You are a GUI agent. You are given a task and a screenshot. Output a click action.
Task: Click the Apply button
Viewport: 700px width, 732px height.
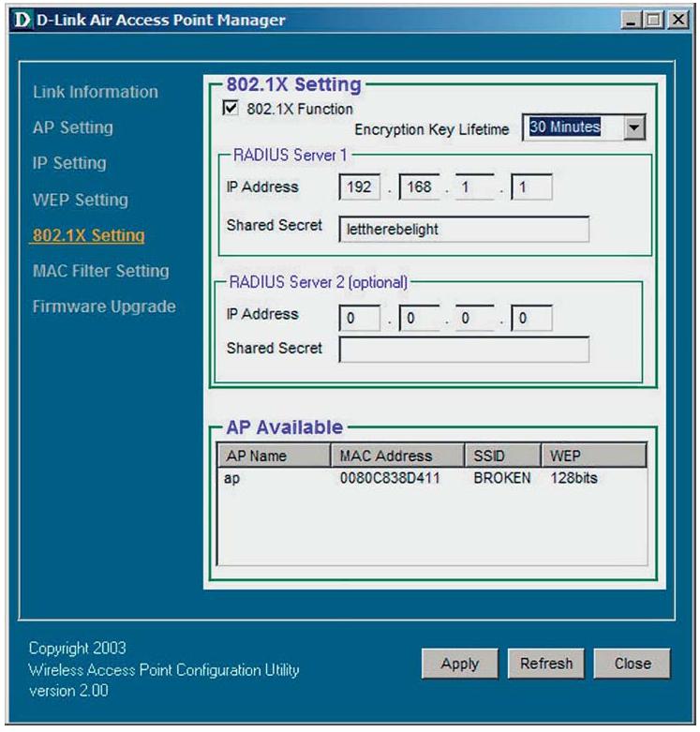pyautogui.click(x=460, y=664)
